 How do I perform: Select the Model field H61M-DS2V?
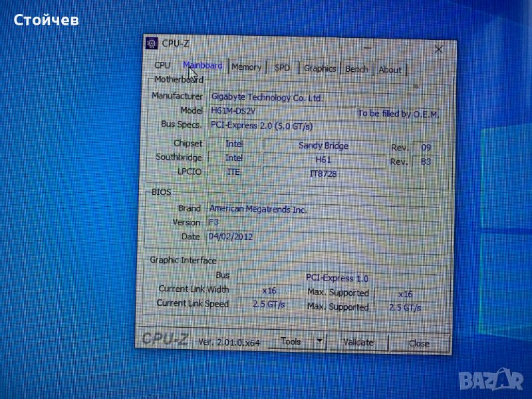279,111
